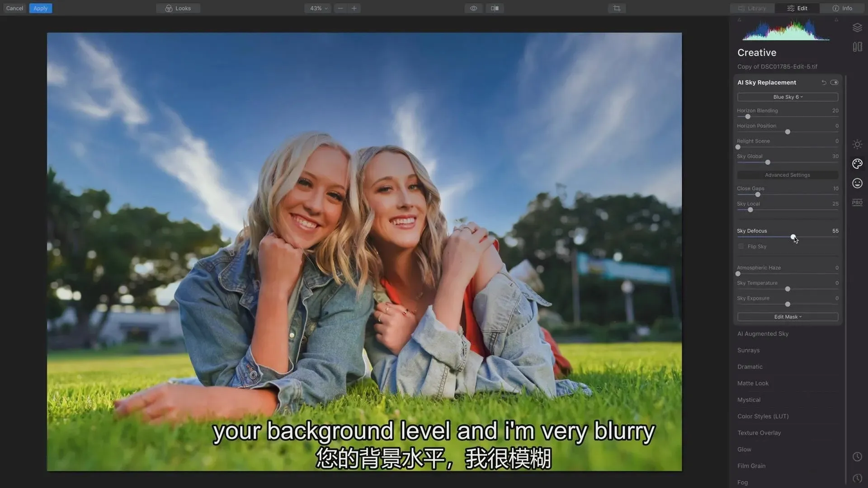Open the PRO tools category

(857, 202)
